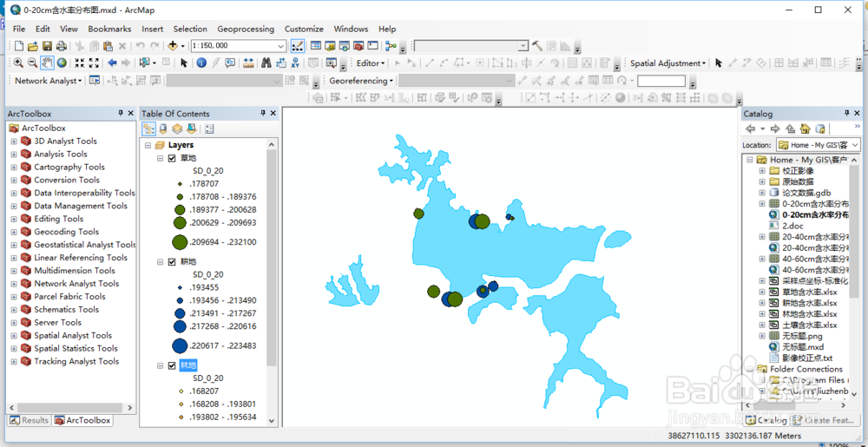
Task: Select the Identify tool
Action: point(201,63)
